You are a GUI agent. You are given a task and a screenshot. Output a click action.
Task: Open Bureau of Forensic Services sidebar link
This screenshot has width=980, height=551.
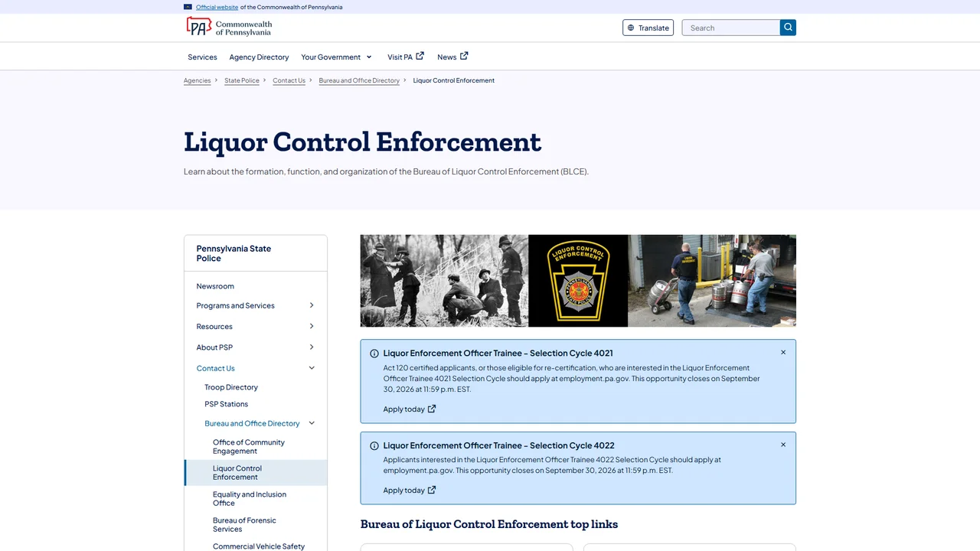(x=244, y=525)
